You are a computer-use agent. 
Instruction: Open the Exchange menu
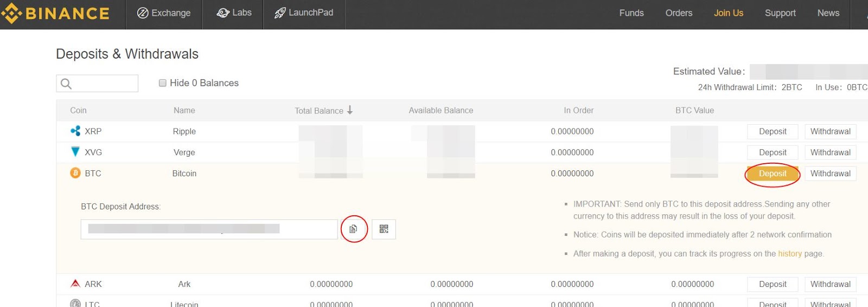coord(164,13)
